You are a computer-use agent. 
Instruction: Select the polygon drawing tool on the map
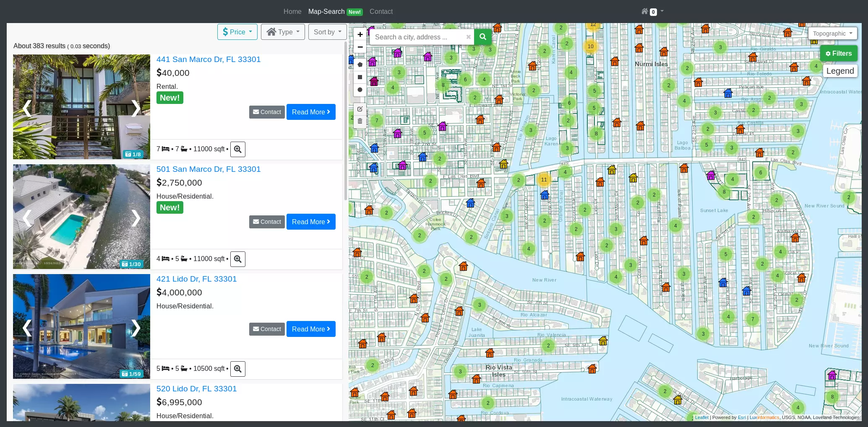(x=360, y=65)
